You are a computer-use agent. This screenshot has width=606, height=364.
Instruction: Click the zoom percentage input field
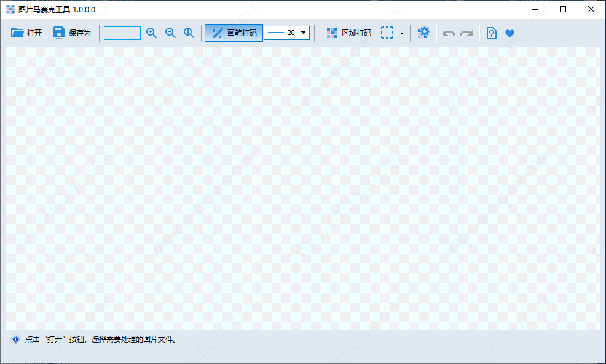122,33
